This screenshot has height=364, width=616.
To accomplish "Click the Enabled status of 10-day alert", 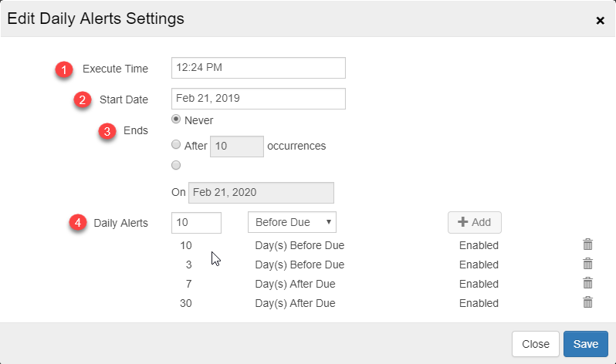I will click(x=479, y=246).
